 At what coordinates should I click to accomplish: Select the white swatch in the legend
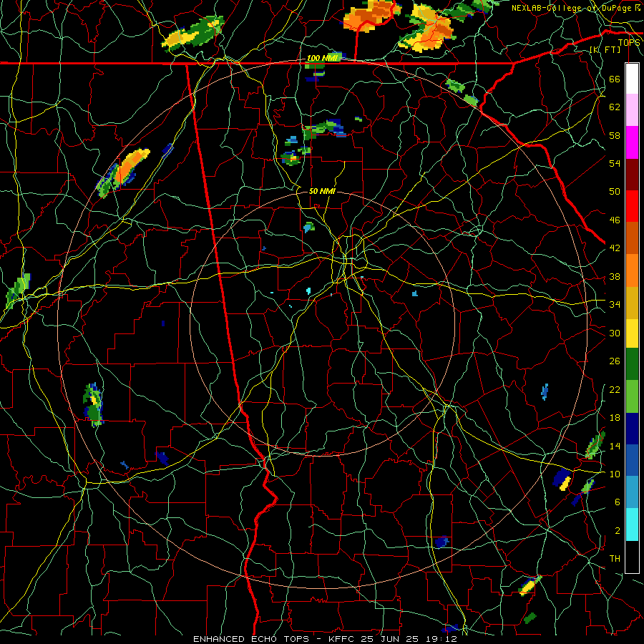tap(632, 79)
